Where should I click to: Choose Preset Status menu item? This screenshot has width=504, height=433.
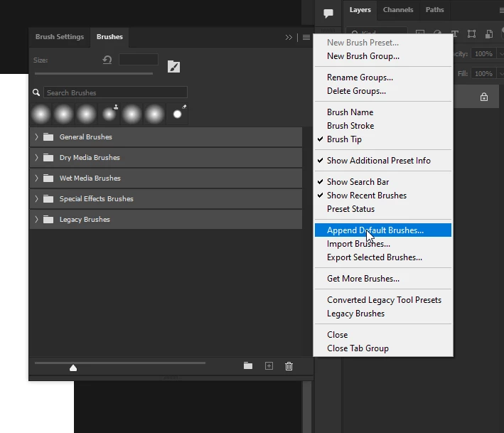click(383, 209)
